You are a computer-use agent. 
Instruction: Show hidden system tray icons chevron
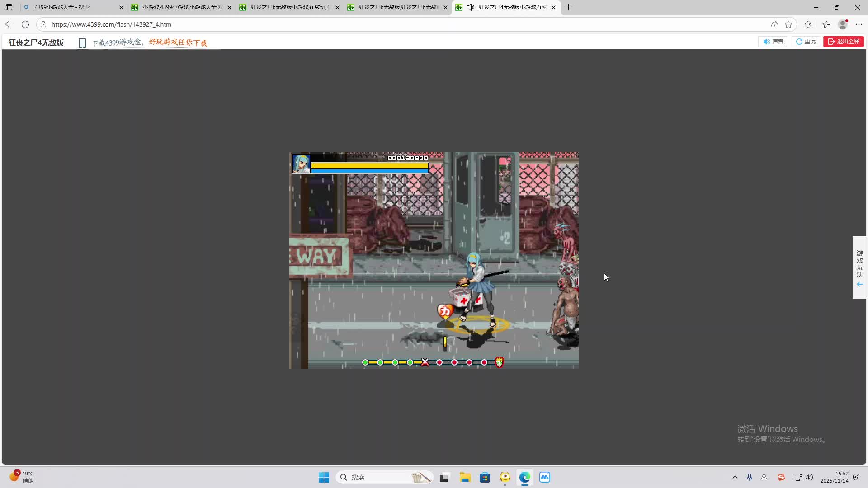735,477
